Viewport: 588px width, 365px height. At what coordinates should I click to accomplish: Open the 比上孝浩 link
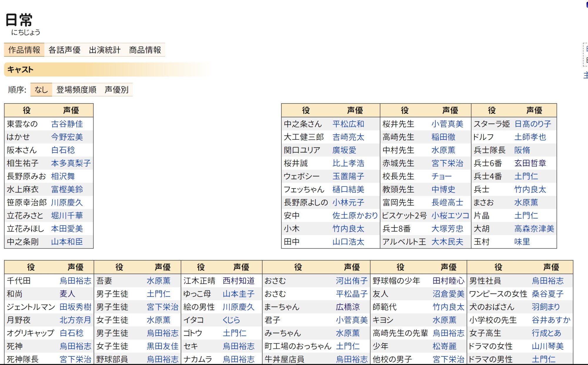[348, 163]
